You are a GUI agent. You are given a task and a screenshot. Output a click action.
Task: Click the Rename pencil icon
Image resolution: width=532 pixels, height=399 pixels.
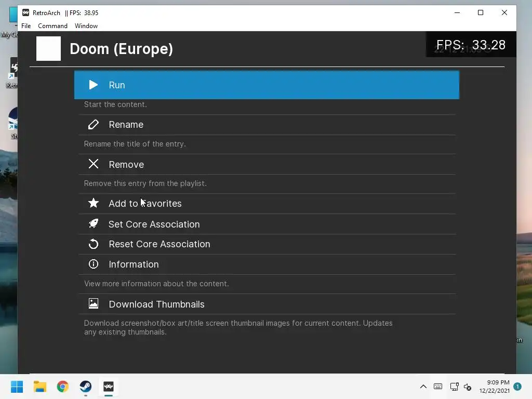(x=94, y=125)
